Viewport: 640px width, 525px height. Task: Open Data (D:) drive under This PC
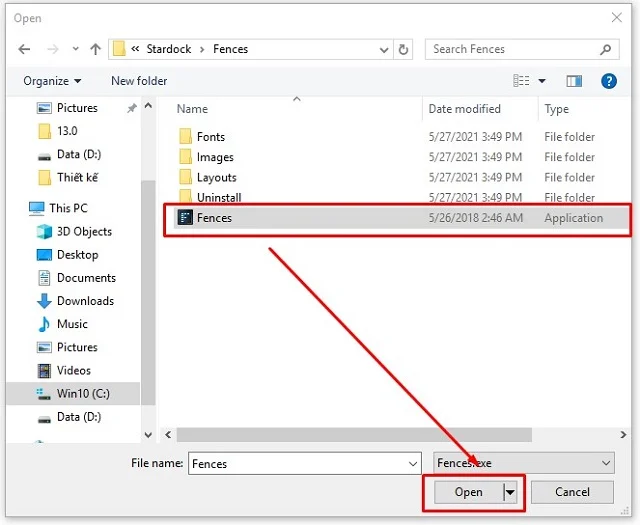click(x=79, y=417)
